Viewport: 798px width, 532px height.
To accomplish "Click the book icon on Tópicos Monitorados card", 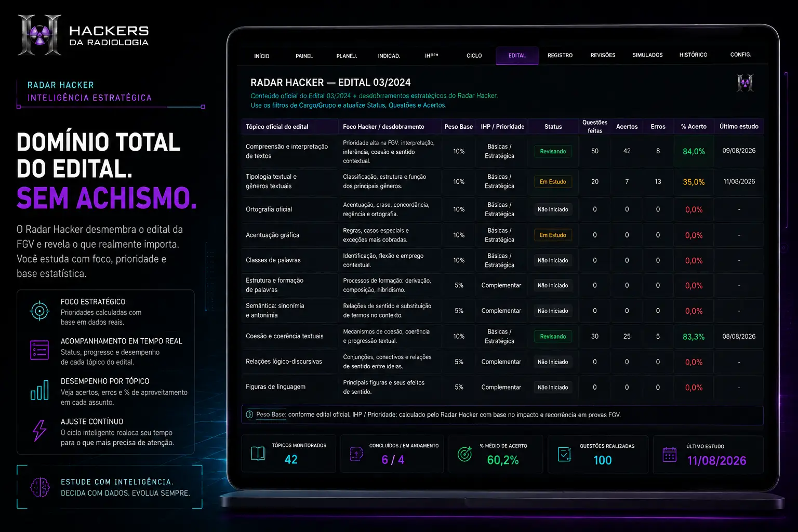I will point(258,454).
